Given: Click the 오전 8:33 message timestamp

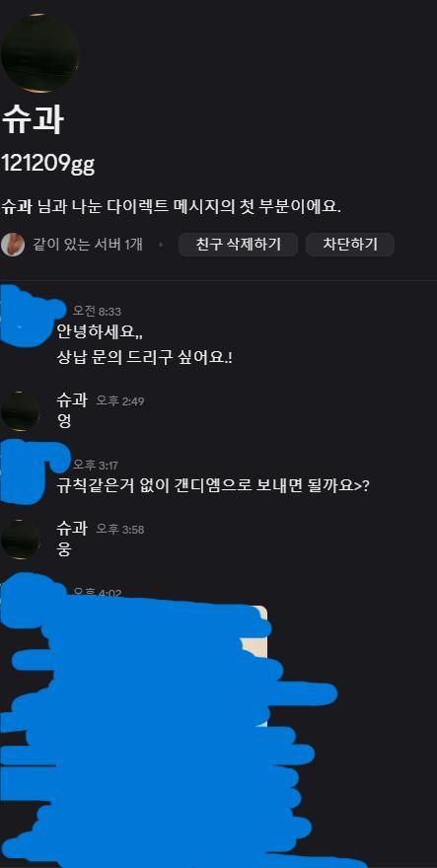Looking at the screenshot, I should point(97,312).
